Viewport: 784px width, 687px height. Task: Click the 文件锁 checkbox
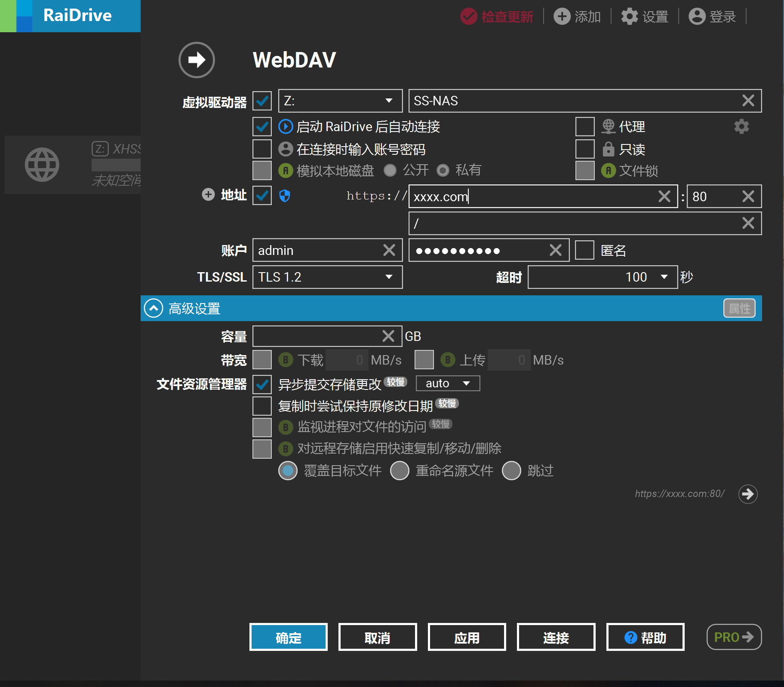pyautogui.click(x=585, y=170)
